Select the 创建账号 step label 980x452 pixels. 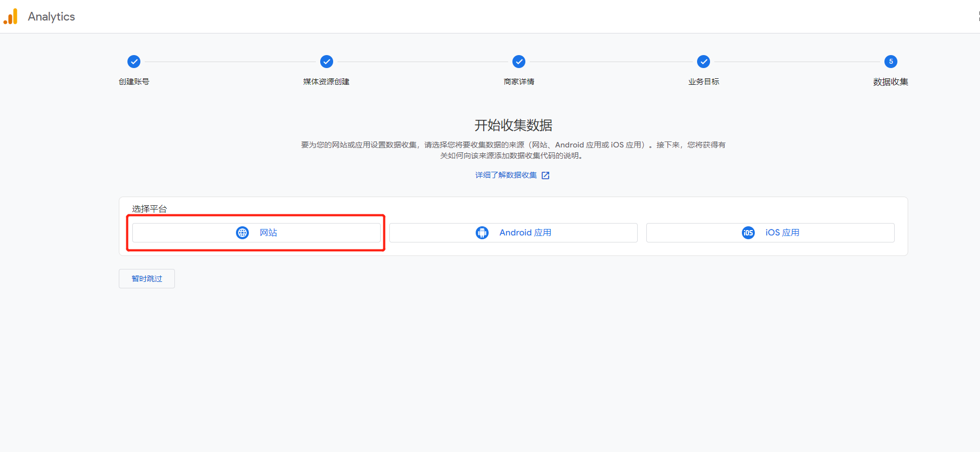[134, 82]
